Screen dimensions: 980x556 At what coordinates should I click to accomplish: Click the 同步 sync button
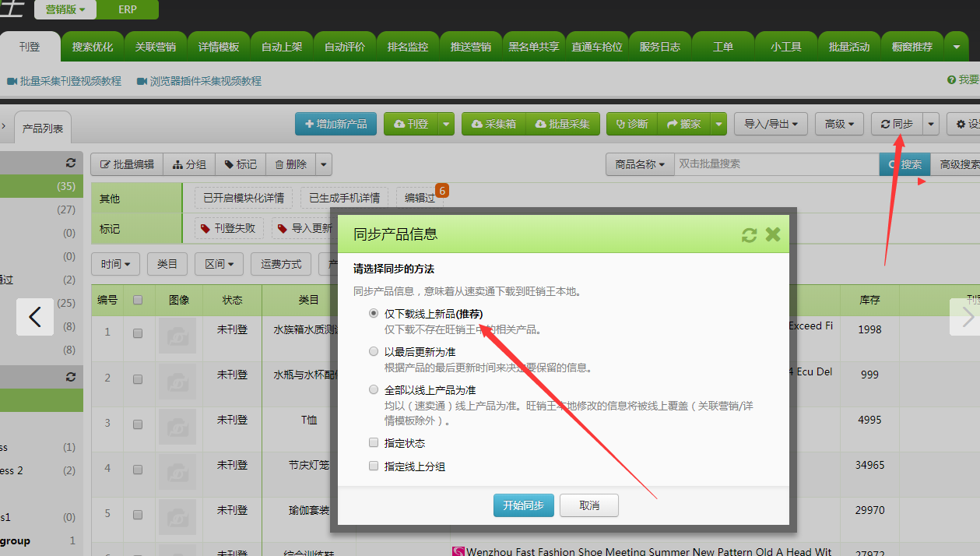897,124
